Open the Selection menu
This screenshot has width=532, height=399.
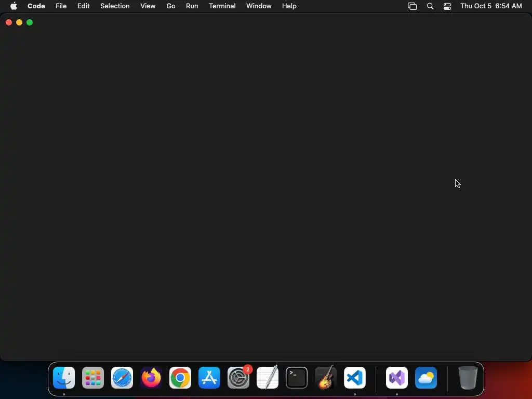[x=115, y=6]
